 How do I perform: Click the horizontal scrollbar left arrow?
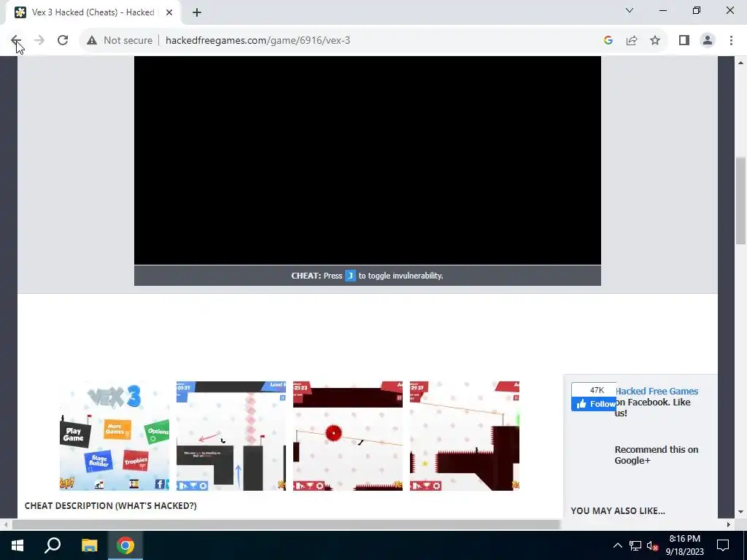5,525
